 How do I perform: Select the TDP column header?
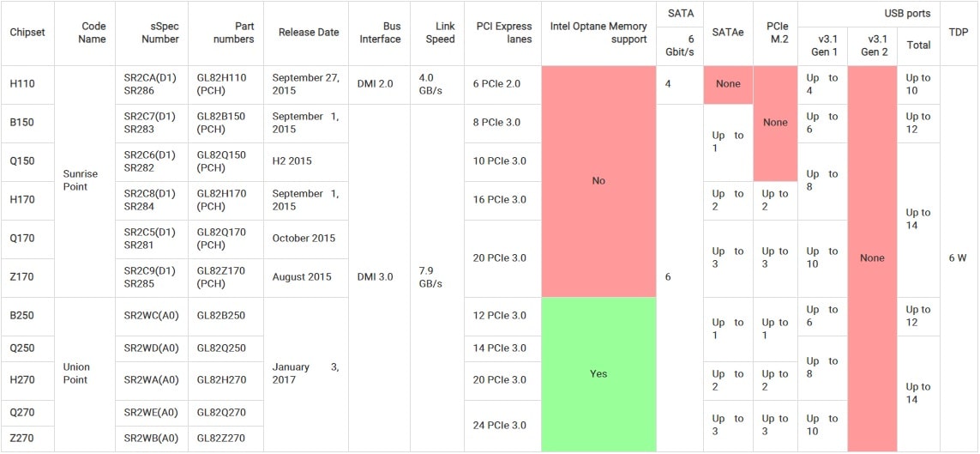tap(958, 33)
